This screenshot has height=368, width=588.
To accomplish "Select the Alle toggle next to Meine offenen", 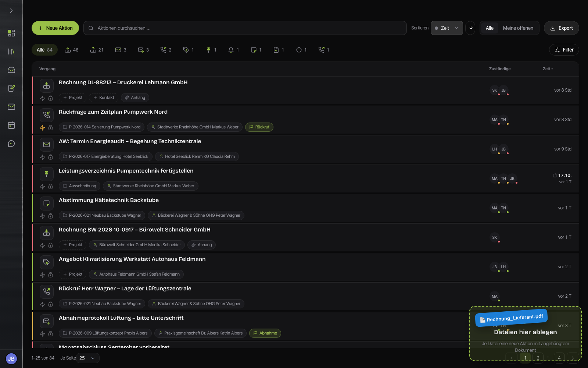I will [490, 28].
